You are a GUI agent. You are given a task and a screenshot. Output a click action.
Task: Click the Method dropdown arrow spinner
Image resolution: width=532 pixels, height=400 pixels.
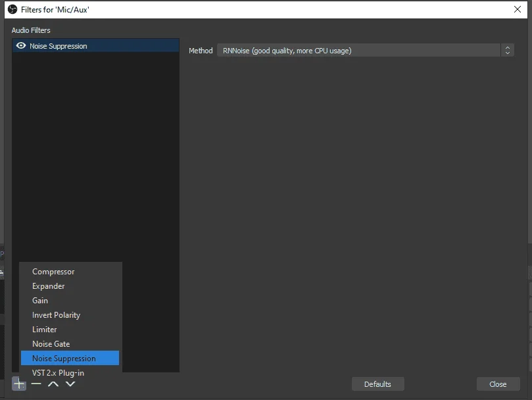click(x=507, y=50)
